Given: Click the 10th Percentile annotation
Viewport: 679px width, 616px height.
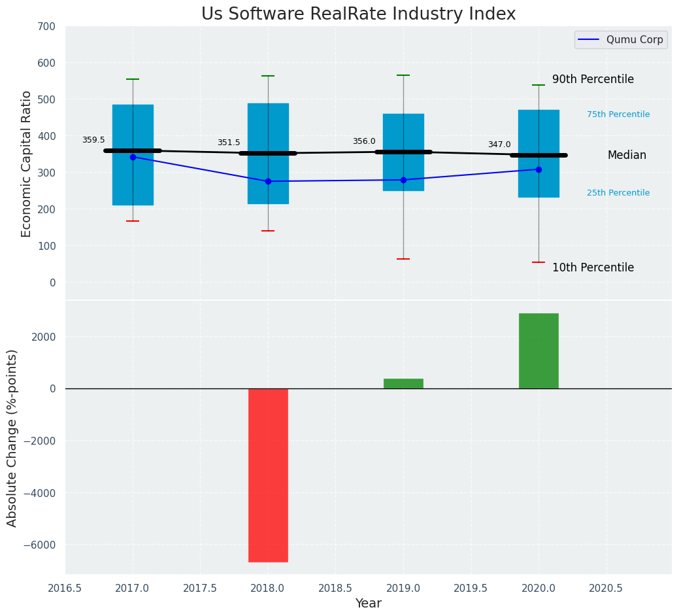Looking at the screenshot, I should click(x=593, y=268).
